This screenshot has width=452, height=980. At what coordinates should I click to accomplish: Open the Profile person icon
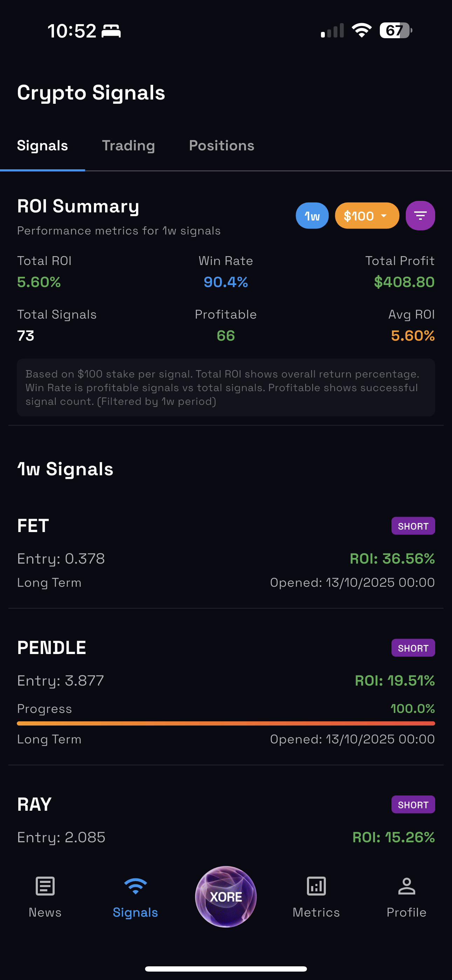(406, 886)
